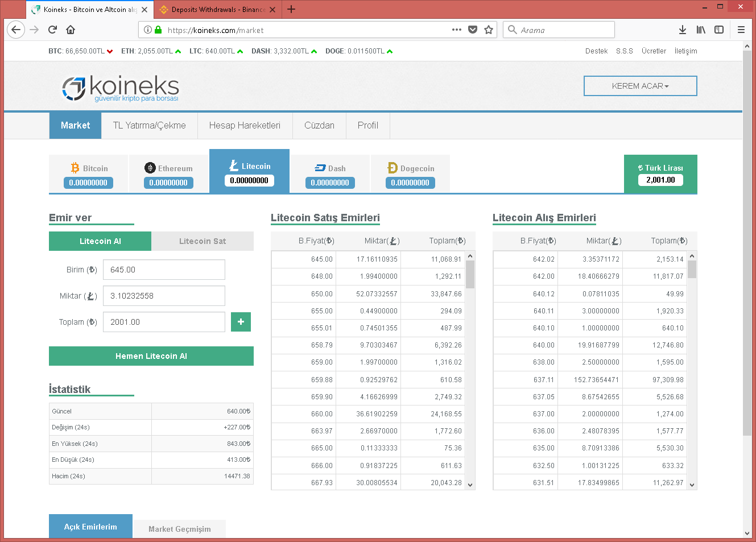Click the Birim price input field

164,270
